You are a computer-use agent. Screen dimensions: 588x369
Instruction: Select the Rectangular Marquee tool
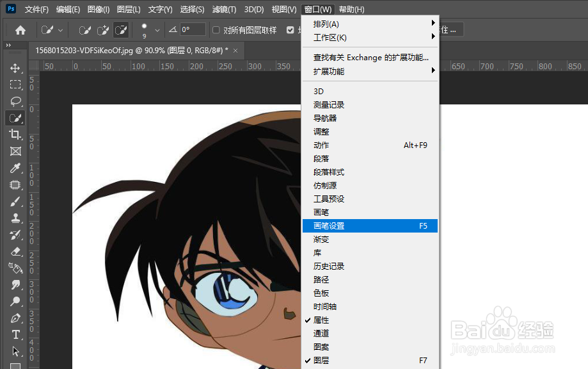(x=15, y=85)
